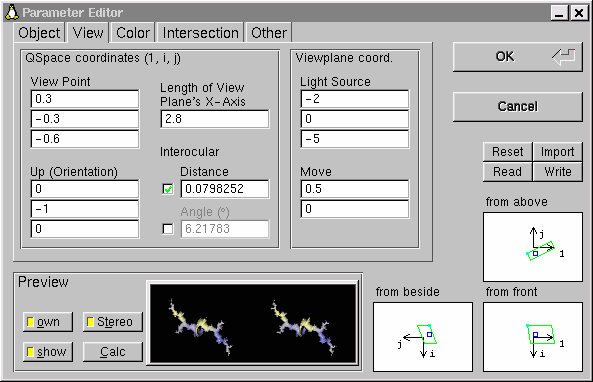Toggle the Stereo preview light button
The width and height of the screenshot is (593, 382).
click(113, 322)
